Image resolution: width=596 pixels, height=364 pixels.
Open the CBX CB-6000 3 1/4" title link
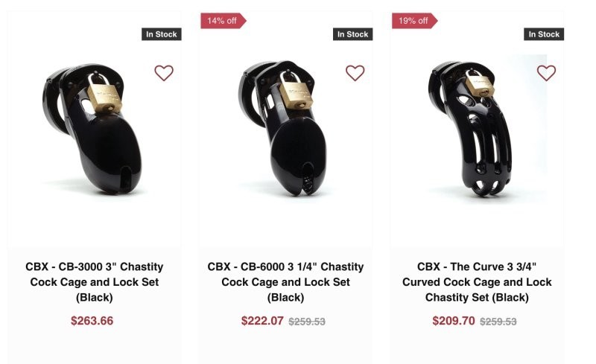(285, 282)
